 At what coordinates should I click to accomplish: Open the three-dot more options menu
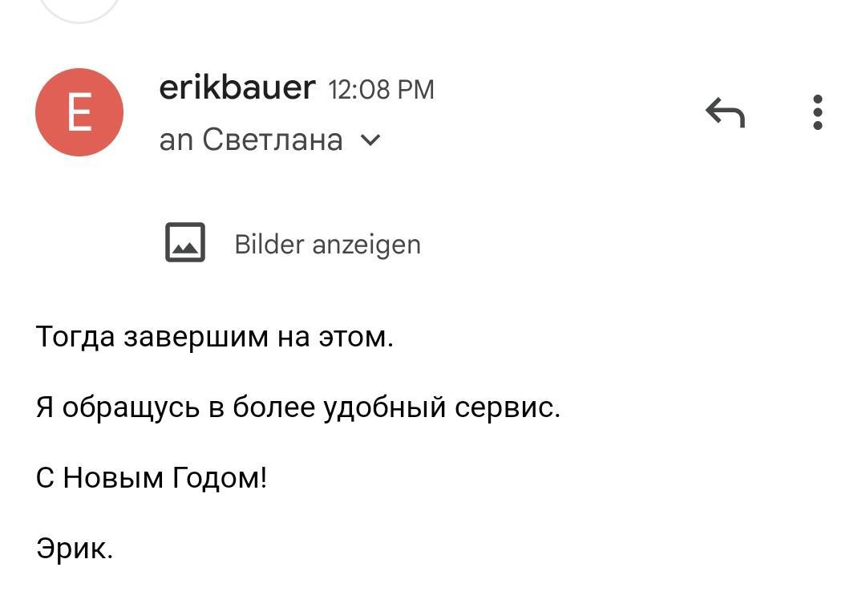click(817, 112)
